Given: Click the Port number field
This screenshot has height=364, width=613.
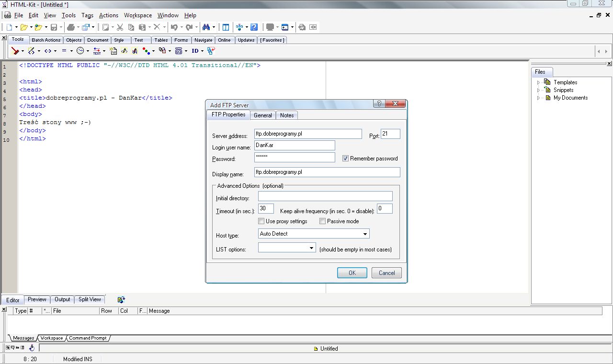Looking at the screenshot, I should click(390, 134).
